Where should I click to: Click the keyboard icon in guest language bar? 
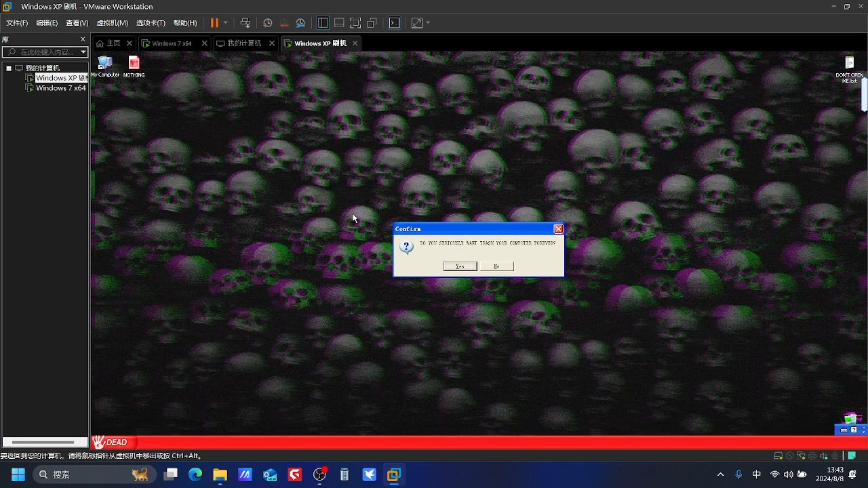(844, 430)
